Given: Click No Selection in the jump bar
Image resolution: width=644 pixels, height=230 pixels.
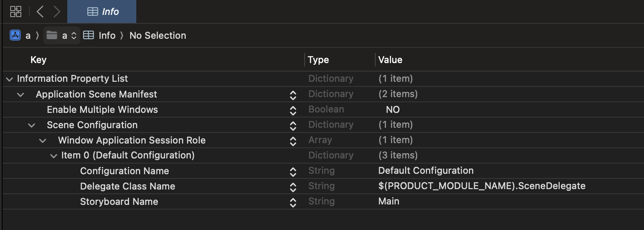Looking at the screenshot, I should pos(158,35).
